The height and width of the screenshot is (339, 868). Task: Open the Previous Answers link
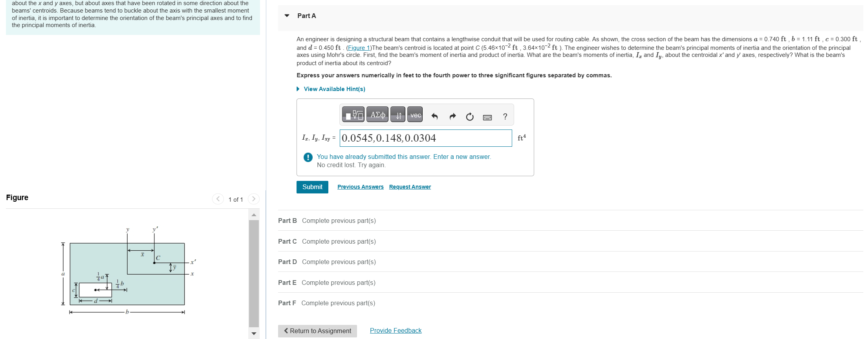tap(361, 187)
